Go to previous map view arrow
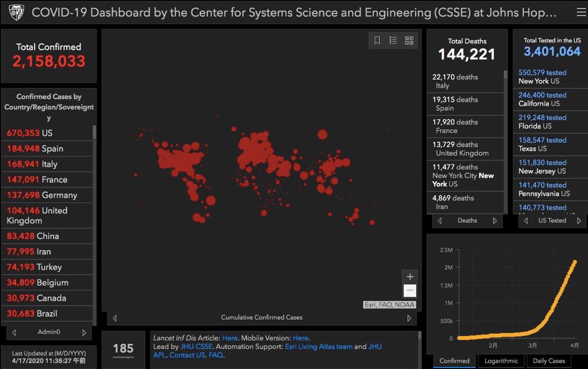Viewport: 588px width, 369px height. pyautogui.click(x=115, y=318)
